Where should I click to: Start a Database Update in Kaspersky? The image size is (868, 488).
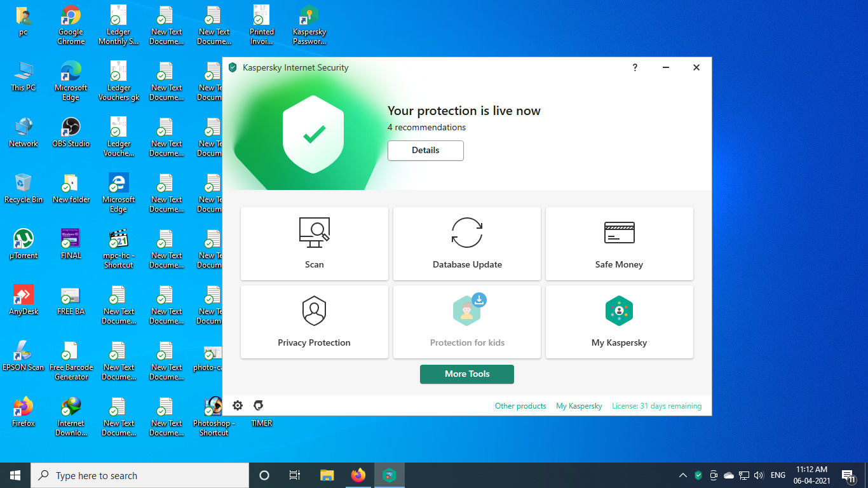coord(467,243)
